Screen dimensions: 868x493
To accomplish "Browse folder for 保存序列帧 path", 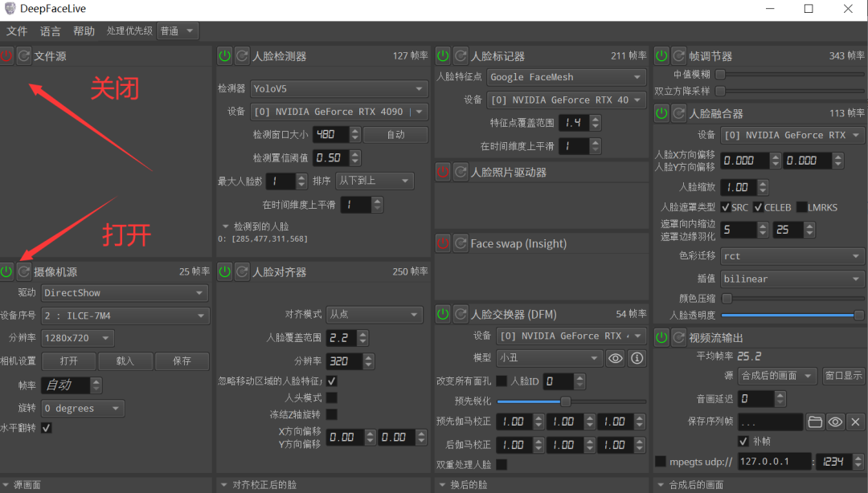I will click(815, 422).
